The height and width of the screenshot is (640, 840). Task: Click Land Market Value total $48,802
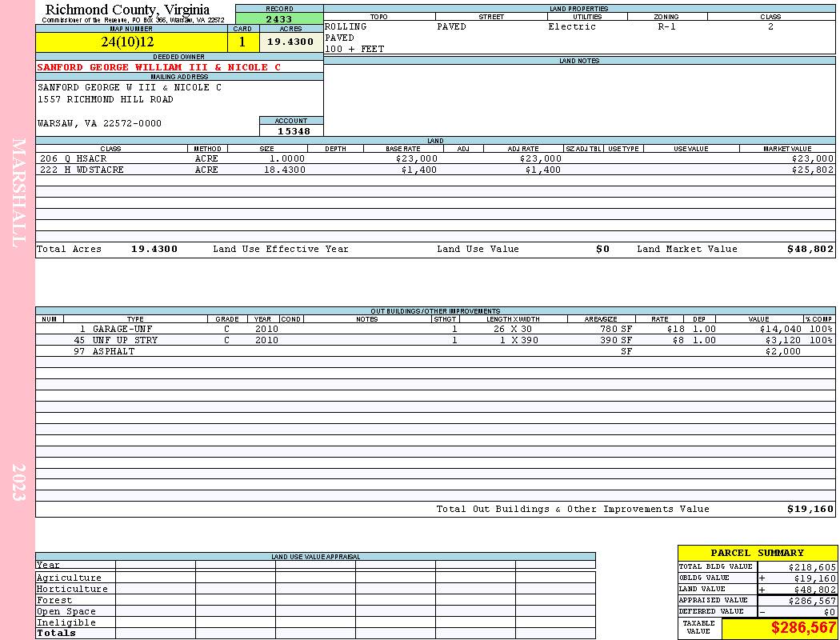point(810,249)
